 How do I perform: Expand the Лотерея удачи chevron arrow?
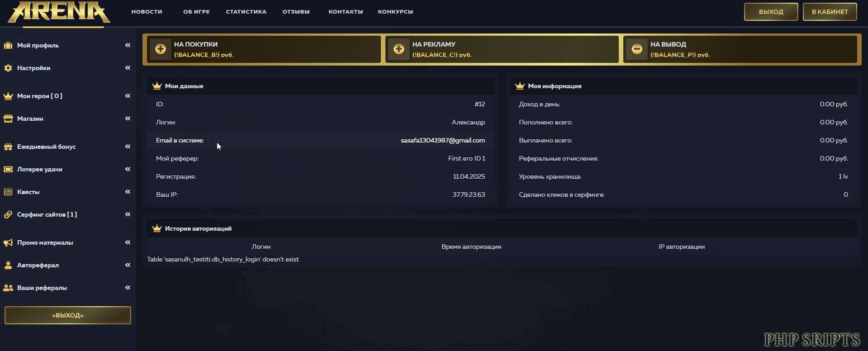128,169
